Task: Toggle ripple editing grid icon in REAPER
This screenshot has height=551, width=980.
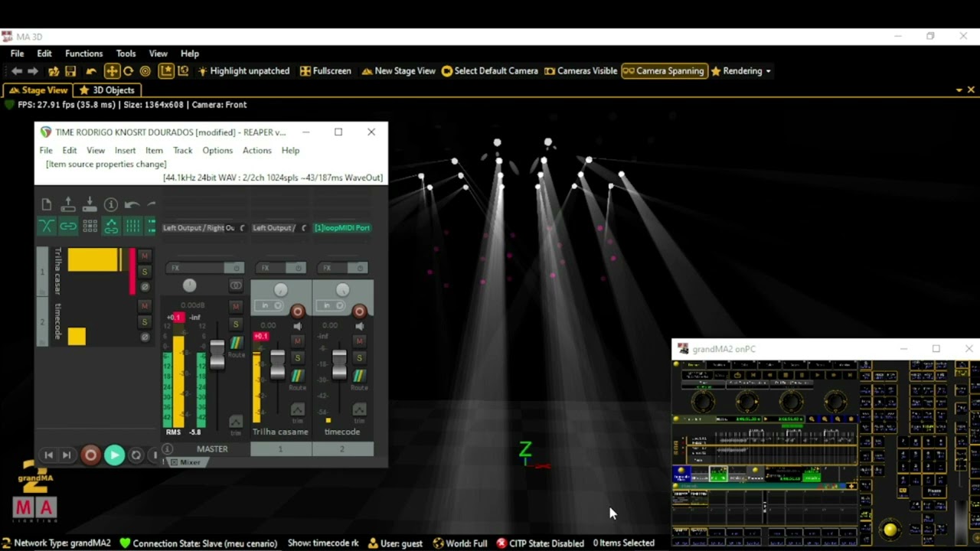Action: [x=90, y=226]
